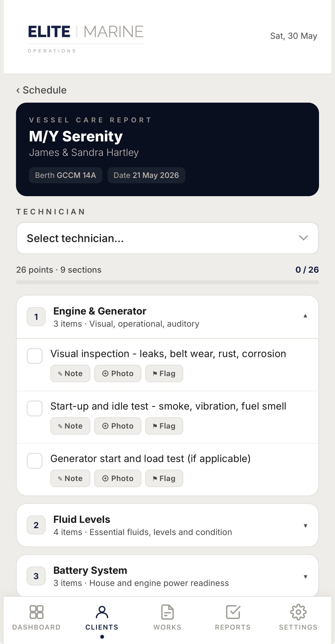This screenshot has width=335, height=644.
Task: Go back to Schedule
Action: point(41,90)
